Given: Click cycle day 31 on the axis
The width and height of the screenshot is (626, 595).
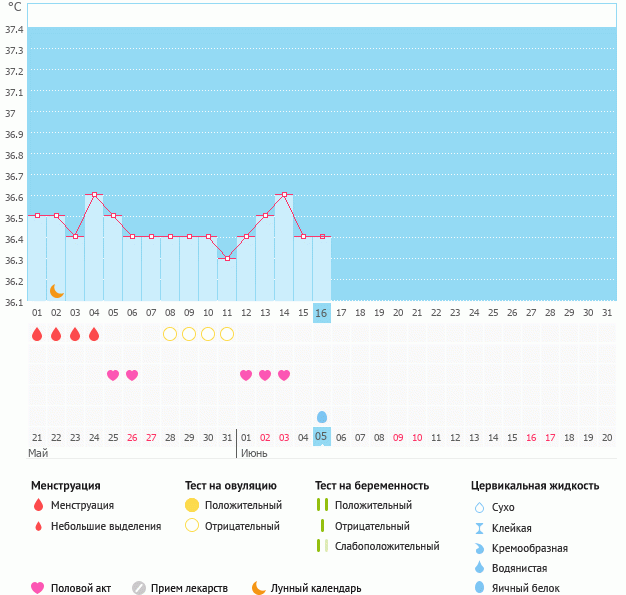Looking at the screenshot, I should click(607, 313).
